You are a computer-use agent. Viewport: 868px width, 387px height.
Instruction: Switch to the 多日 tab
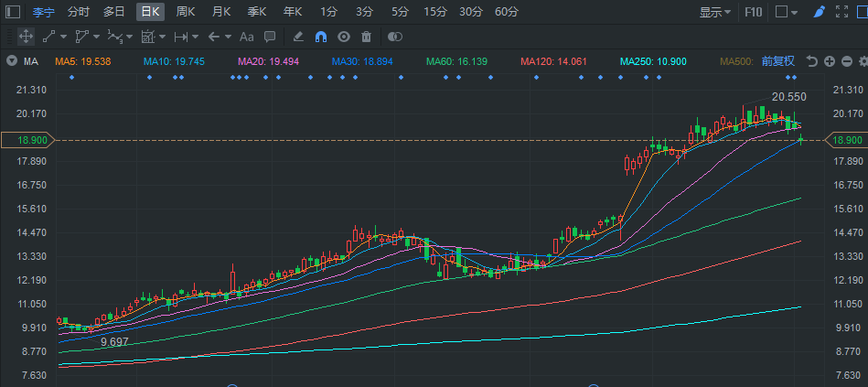(x=113, y=12)
